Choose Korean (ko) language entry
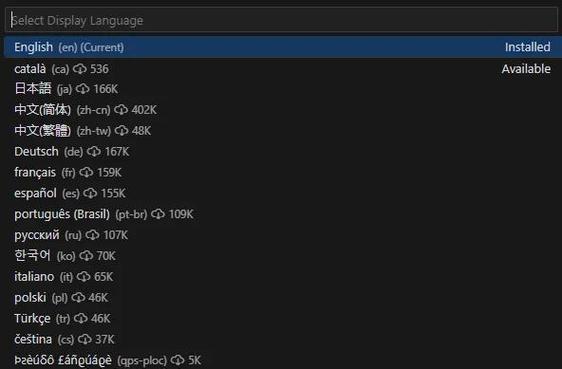562x369 pixels. (x=283, y=256)
